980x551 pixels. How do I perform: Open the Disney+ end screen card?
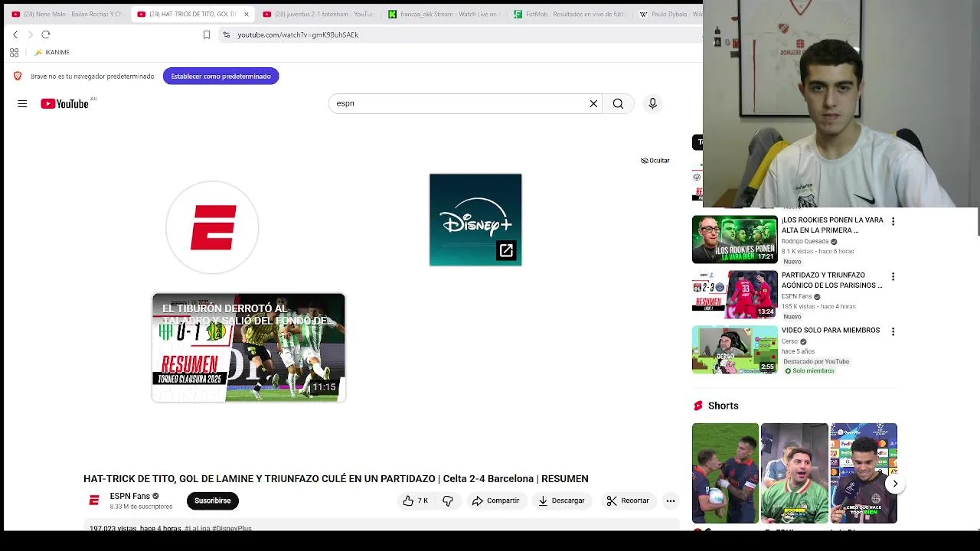[x=475, y=220]
